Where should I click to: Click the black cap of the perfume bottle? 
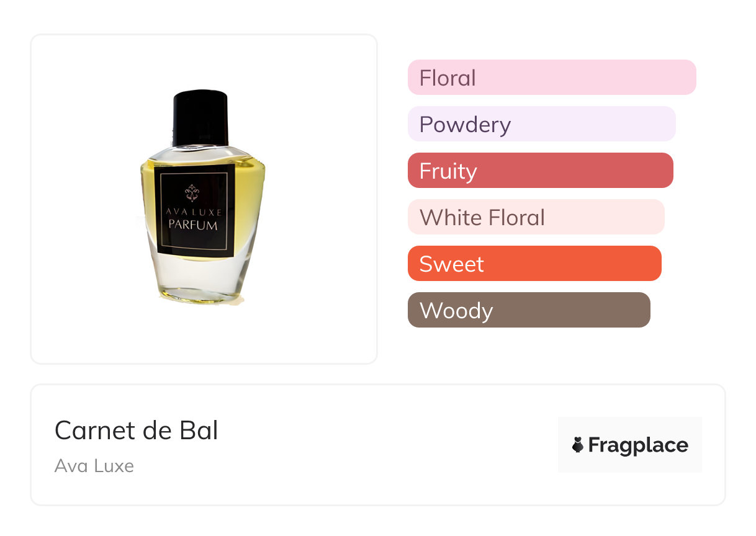pos(201,118)
